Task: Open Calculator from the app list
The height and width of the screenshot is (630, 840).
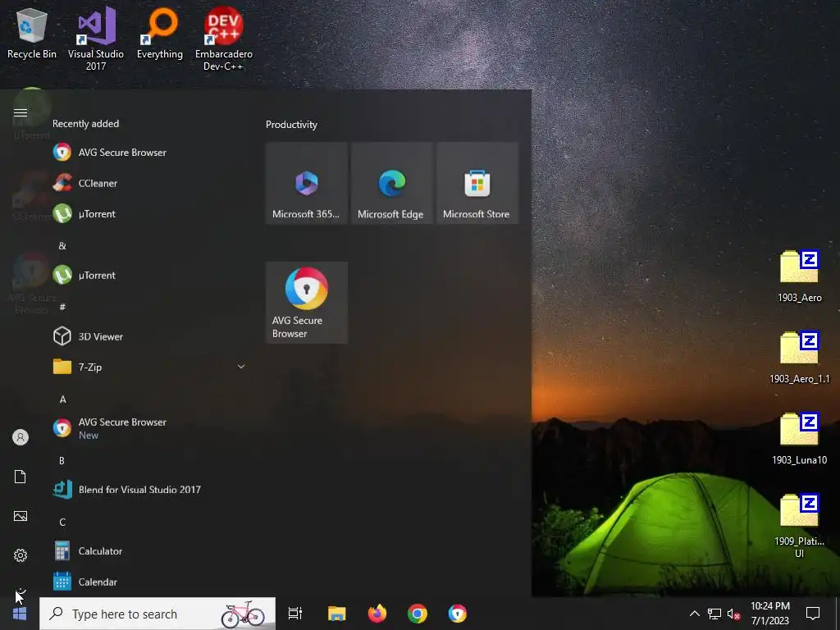Action: coord(150,550)
